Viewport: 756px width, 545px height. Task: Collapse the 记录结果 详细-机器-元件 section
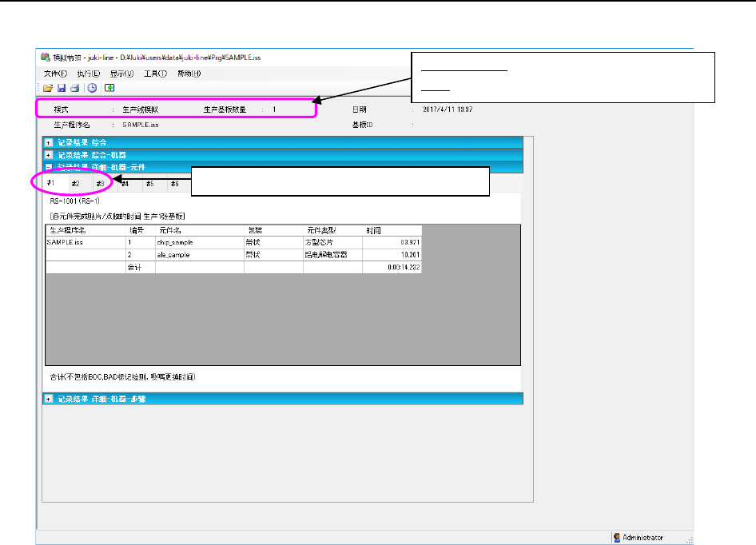(48, 167)
